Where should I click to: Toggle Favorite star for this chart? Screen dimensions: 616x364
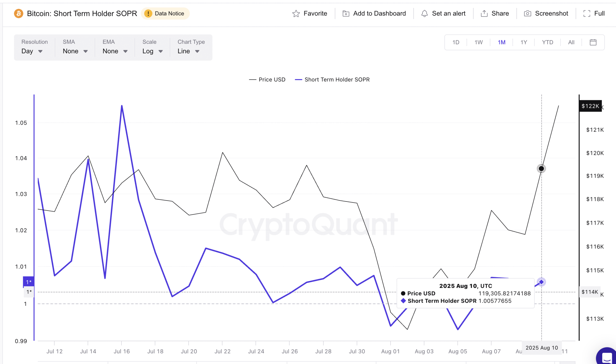coord(296,13)
